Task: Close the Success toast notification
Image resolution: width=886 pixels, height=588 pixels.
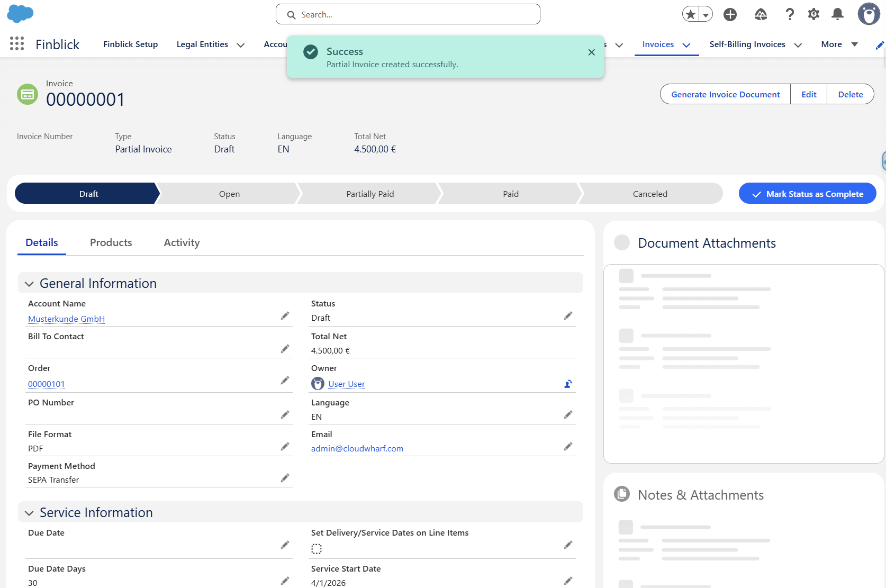Action: pyautogui.click(x=591, y=52)
